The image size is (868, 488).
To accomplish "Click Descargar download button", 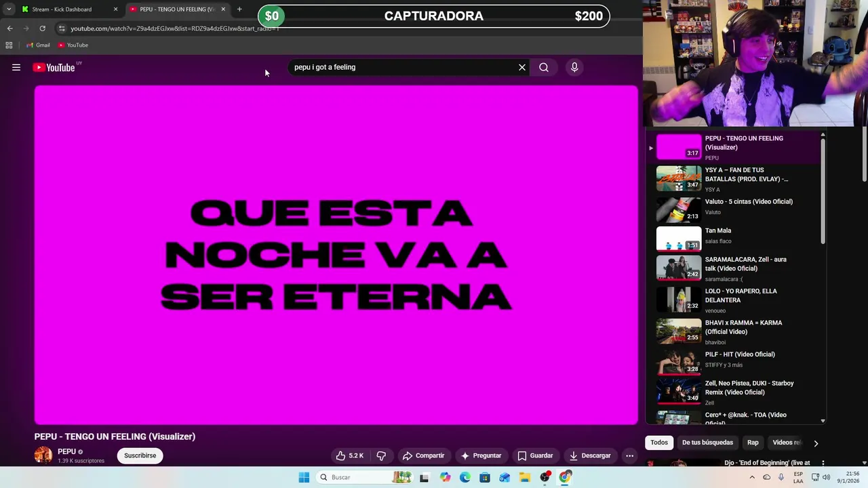I will (590, 455).
